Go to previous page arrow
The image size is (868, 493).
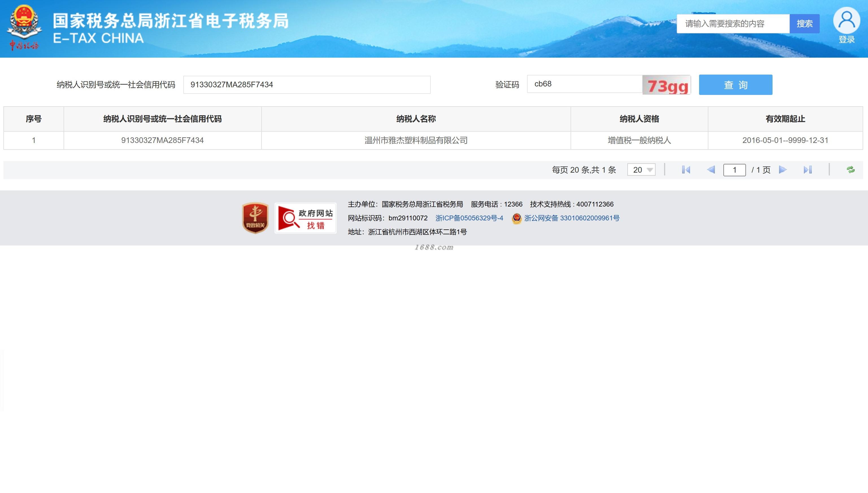pos(711,170)
